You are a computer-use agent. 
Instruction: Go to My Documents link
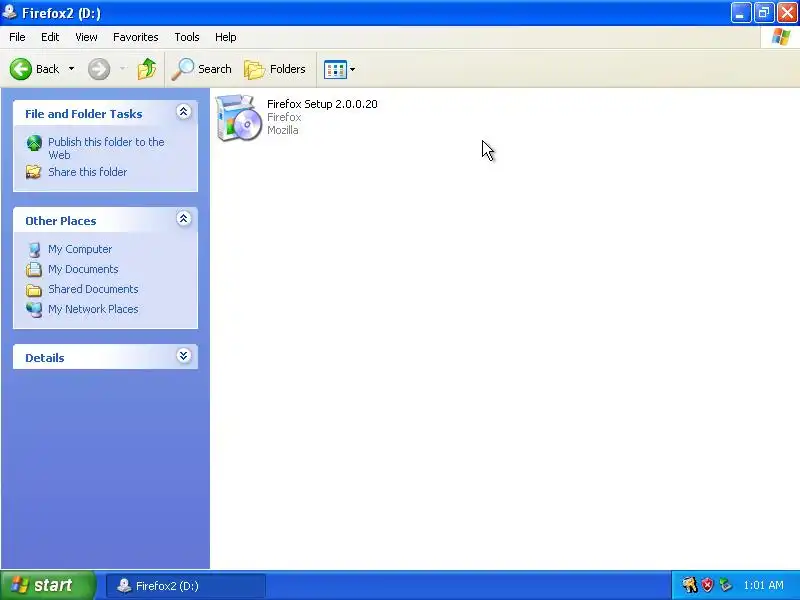[x=83, y=269]
